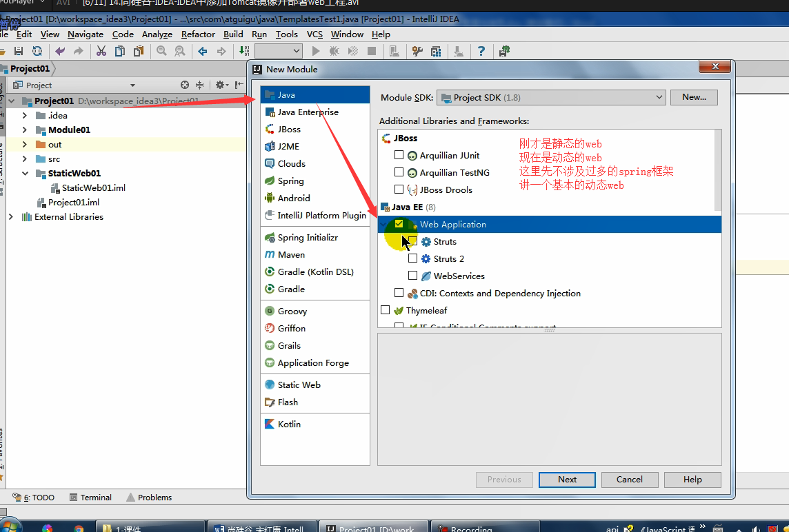789x532 pixels.
Task: Click the dialog Help button
Action: [692, 480]
